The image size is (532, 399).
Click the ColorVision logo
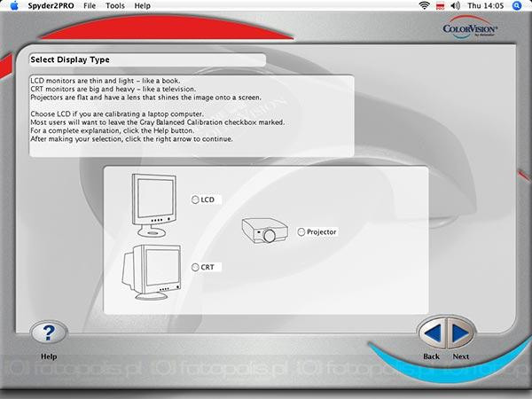point(470,27)
